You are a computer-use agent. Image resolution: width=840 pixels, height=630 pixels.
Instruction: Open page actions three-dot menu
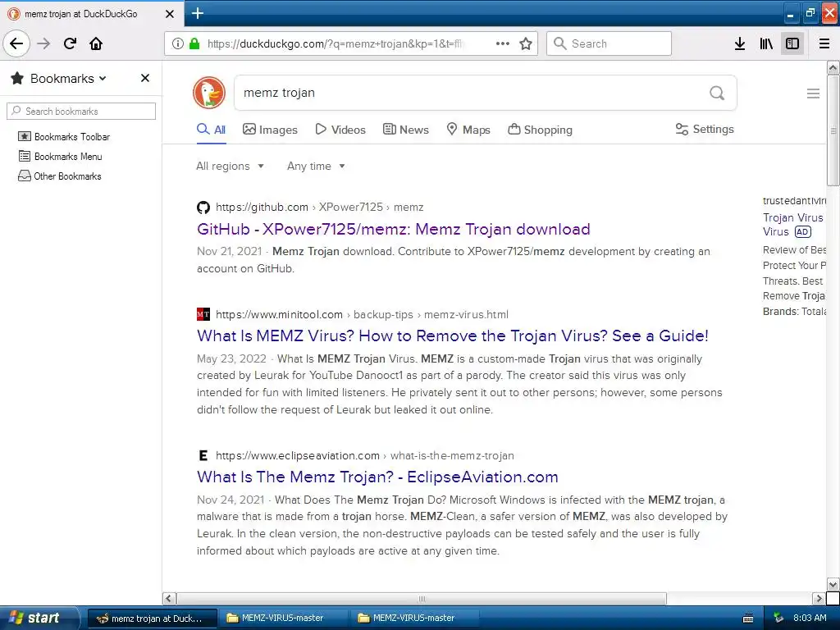(503, 43)
